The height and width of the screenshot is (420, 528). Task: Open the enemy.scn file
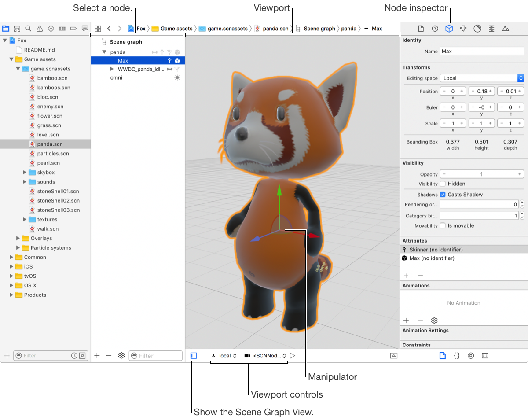(50, 107)
